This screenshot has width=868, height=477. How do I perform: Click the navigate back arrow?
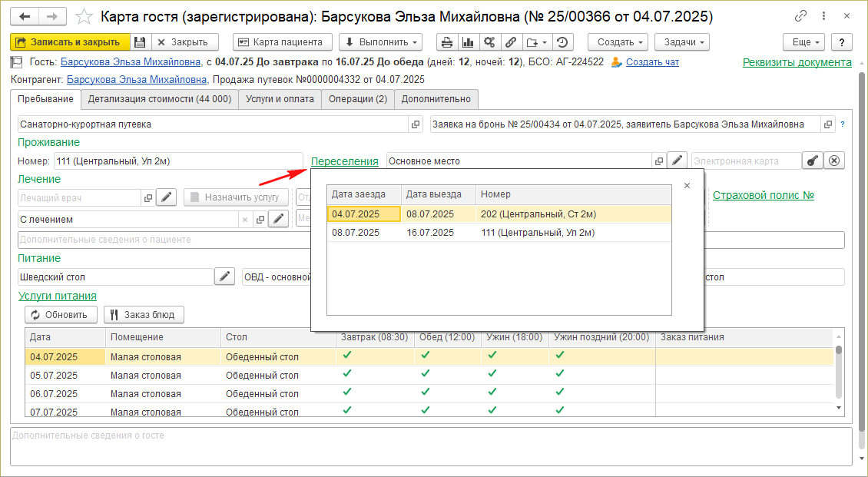pyautogui.click(x=25, y=16)
